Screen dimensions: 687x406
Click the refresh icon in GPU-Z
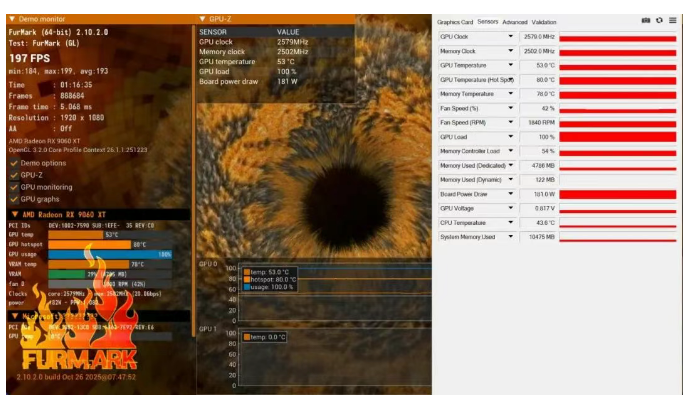[660, 20]
